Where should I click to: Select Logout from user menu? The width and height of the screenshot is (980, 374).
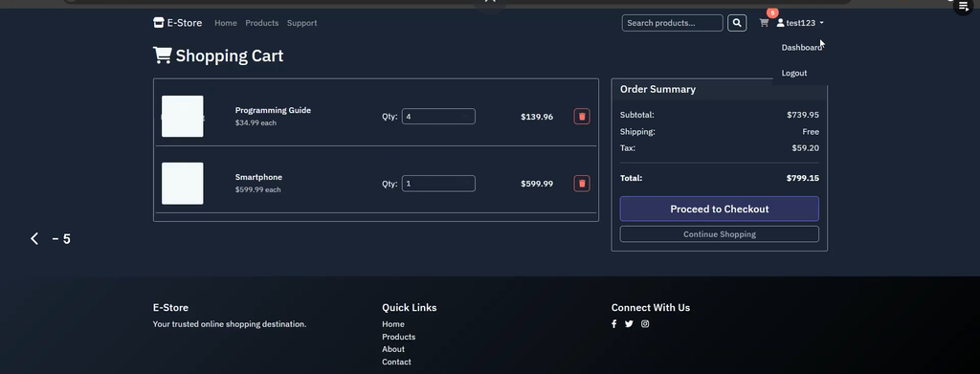pyautogui.click(x=794, y=73)
